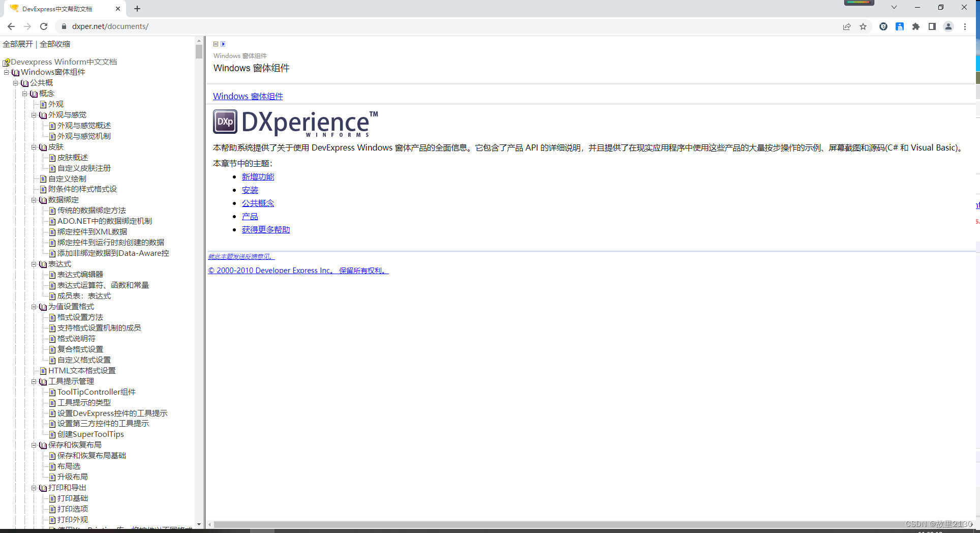Select ToolTipController组件 in the tree

pos(97,392)
